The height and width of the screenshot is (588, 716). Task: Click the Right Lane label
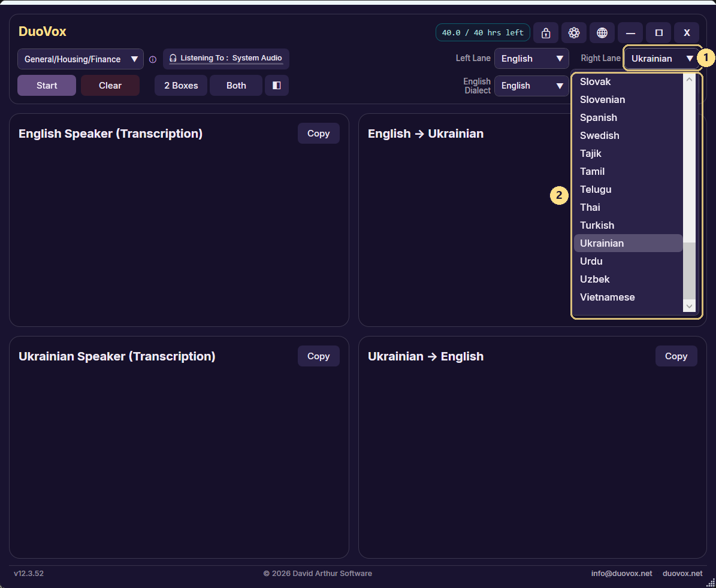[600, 58]
